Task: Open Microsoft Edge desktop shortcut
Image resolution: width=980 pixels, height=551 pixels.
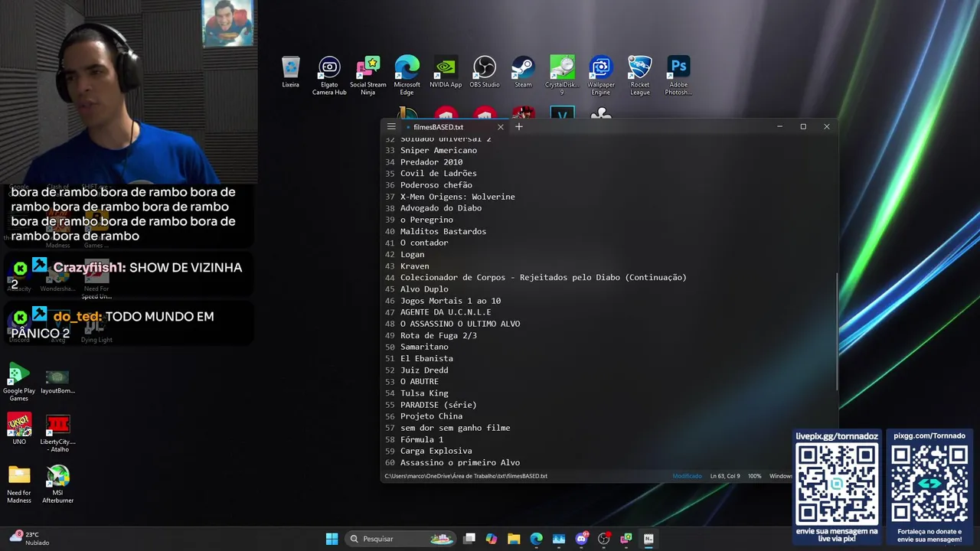Action: tap(407, 76)
